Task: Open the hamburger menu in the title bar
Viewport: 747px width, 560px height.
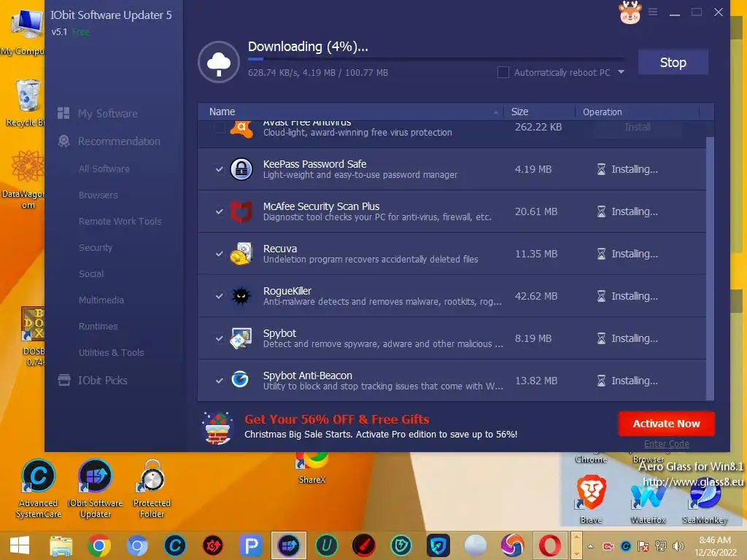Action: [x=653, y=12]
